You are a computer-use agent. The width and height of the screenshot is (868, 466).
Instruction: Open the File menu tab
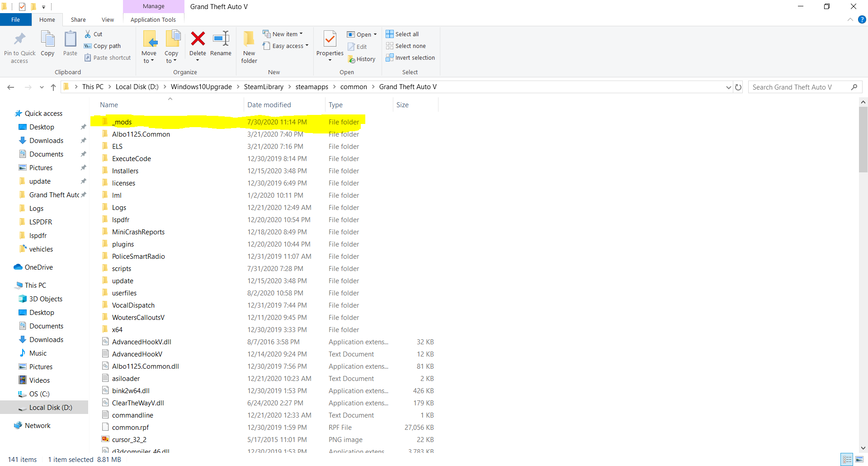15,20
